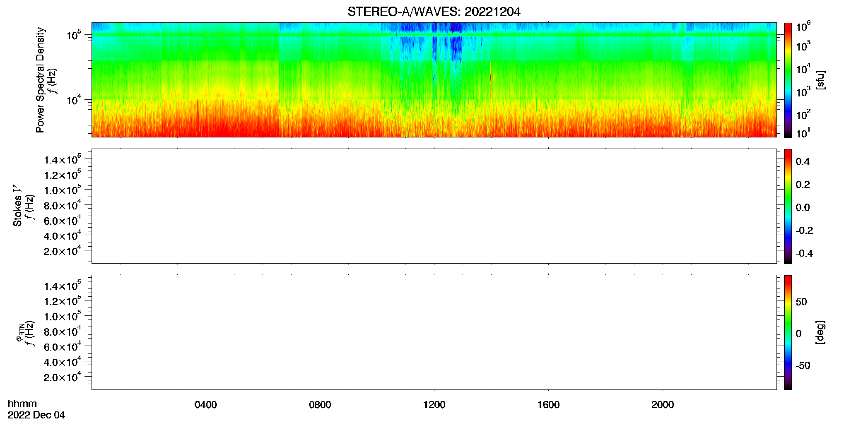Click the '1600' time tick label

click(548, 405)
